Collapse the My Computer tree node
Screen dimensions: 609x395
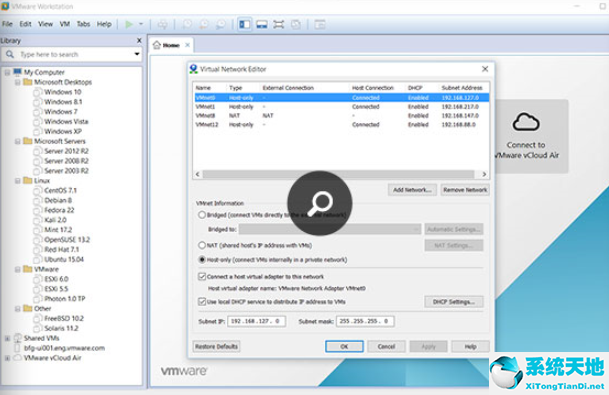pyautogui.click(x=7, y=72)
